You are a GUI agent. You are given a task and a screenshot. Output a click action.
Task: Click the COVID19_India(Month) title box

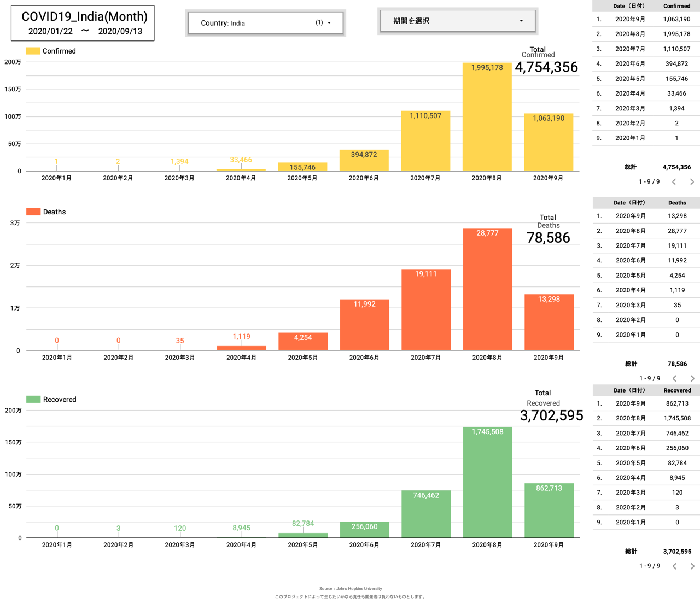click(83, 23)
